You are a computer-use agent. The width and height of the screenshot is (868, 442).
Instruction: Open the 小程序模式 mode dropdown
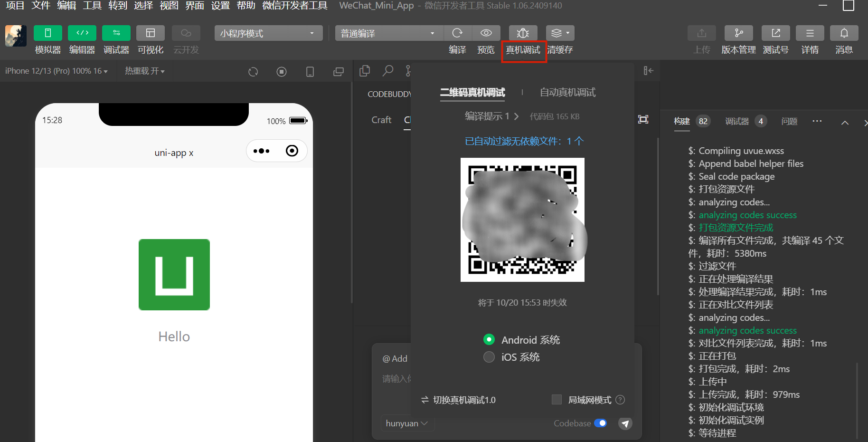coord(269,33)
